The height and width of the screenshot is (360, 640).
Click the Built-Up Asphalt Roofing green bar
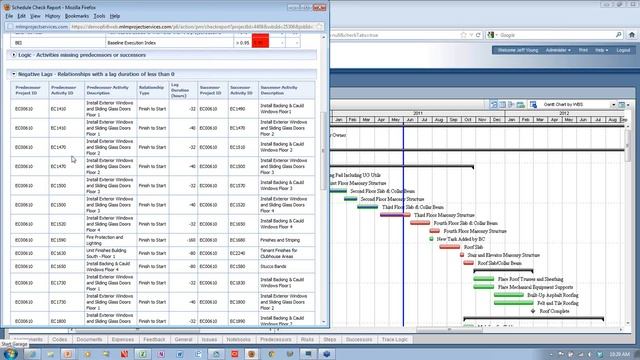point(509,295)
